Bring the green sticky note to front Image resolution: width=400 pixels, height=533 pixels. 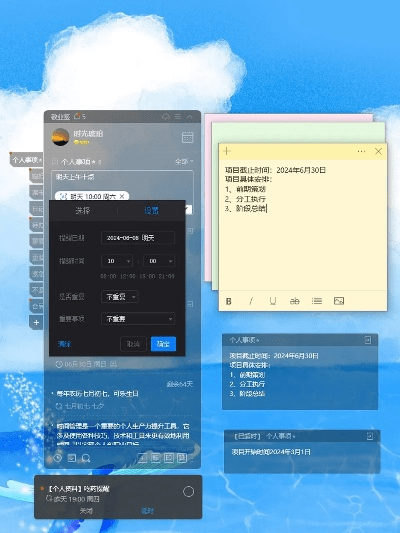pyautogui.click(x=298, y=133)
